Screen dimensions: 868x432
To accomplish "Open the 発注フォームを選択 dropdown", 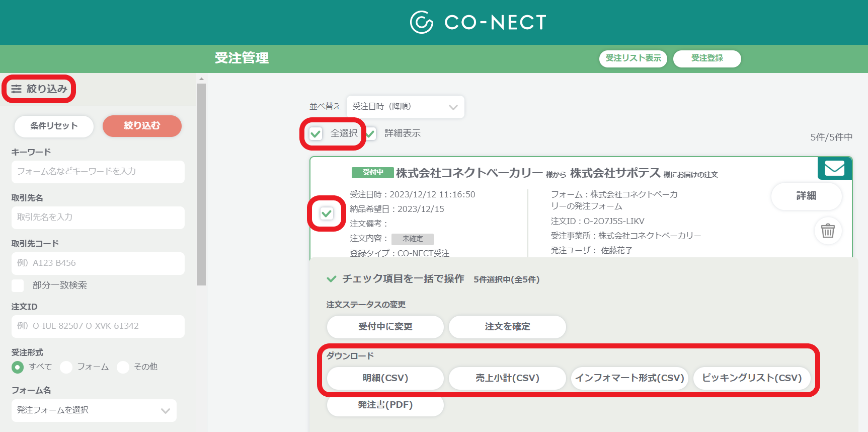I will (x=94, y=410).
